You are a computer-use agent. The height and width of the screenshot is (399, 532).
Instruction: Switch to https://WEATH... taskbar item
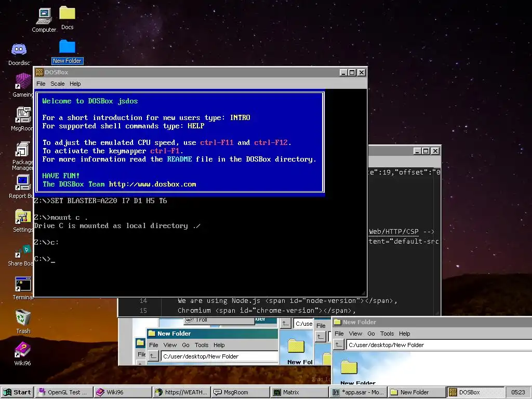point(181,392)
